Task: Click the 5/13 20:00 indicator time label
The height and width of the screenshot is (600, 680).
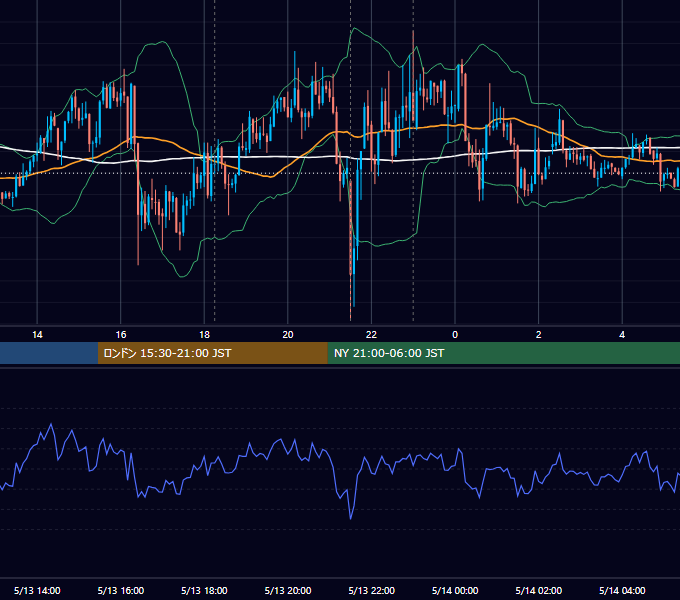Action: [288, 590]
